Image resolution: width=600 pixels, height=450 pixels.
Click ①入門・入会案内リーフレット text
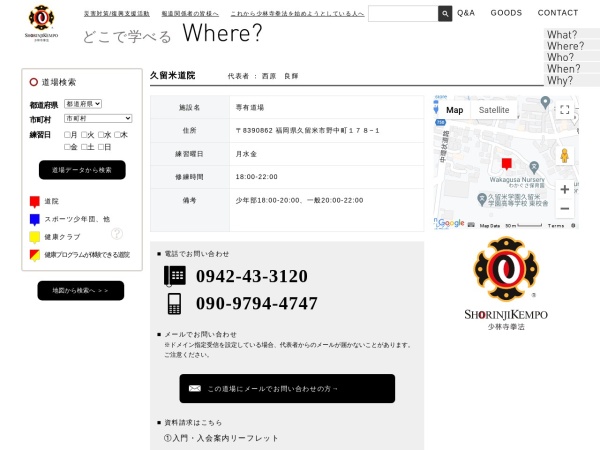221,438
